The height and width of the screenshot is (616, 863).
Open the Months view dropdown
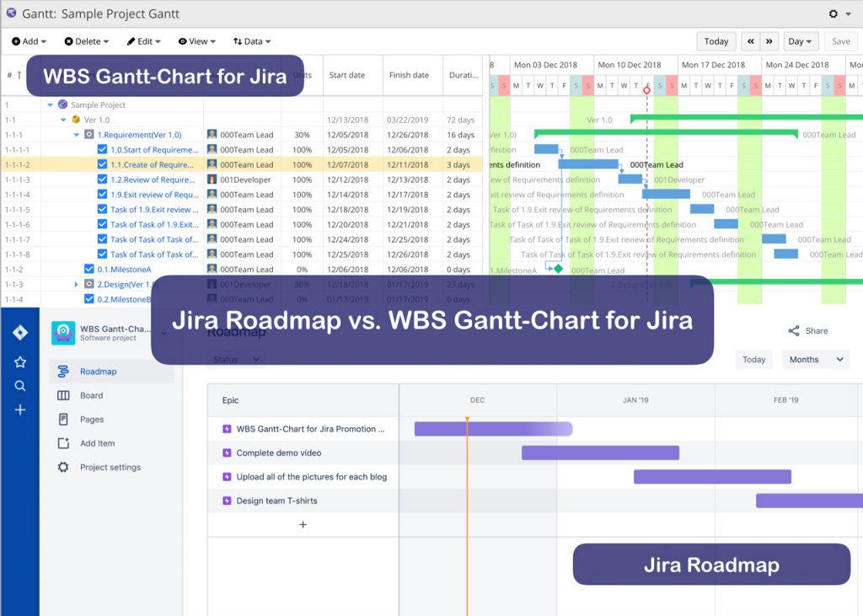[x=815, y=360]
